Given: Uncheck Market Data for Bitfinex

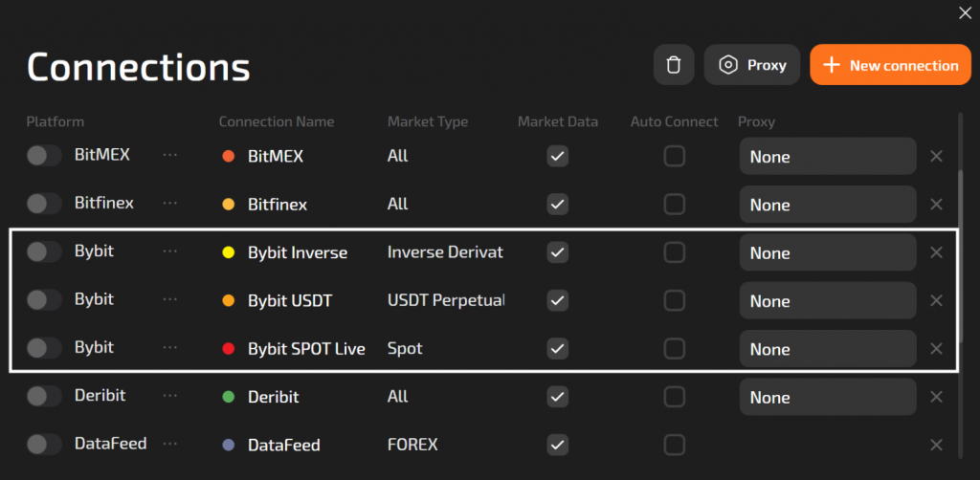Looking at the screenshot, I should tap(558, 204).
